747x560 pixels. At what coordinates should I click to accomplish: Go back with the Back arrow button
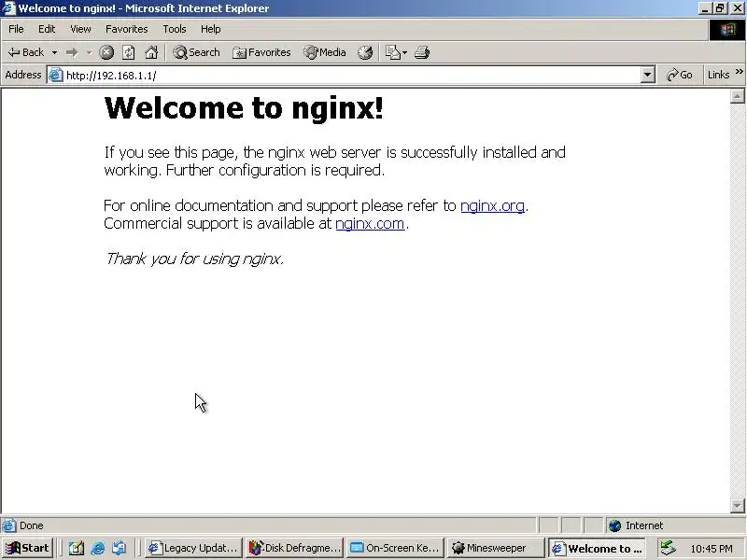click(26, 52)
